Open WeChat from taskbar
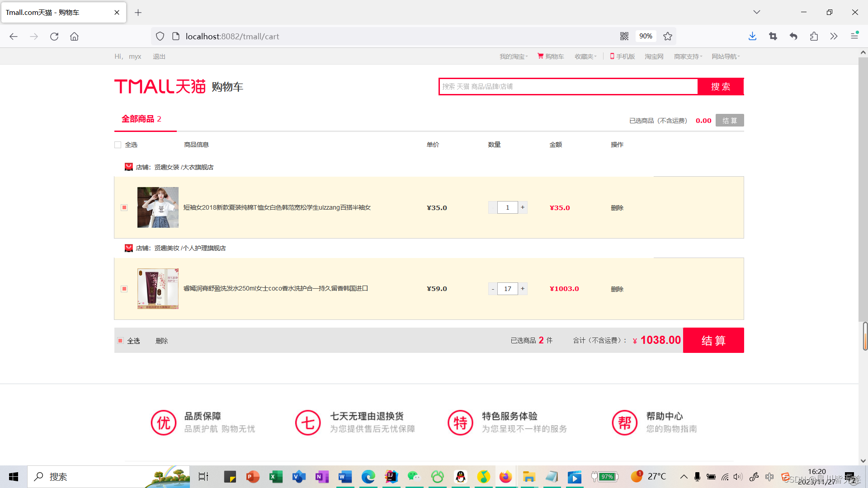This screenshot has width=868, height=488. coord(414,477)
